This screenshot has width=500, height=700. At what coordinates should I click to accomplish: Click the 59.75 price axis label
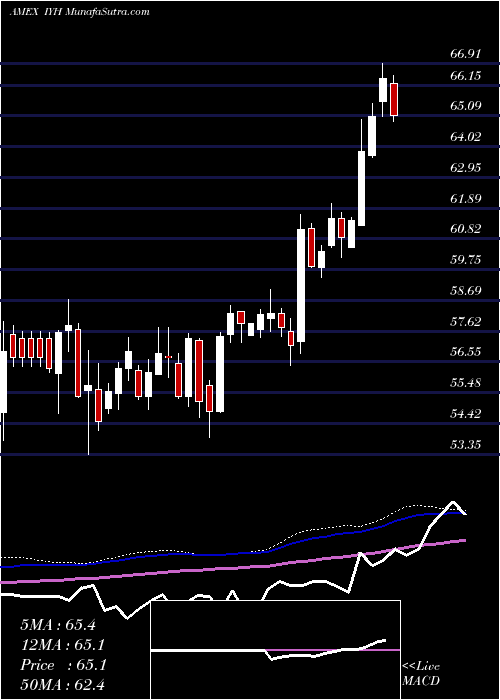pyautogui.click(x=466, y=260)
